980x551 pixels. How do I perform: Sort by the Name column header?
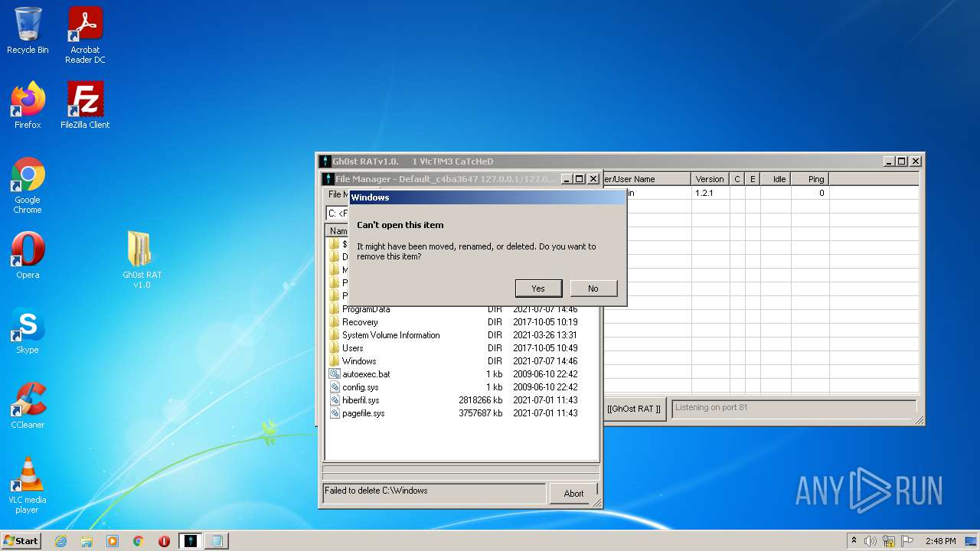click(x=338, y=231)
